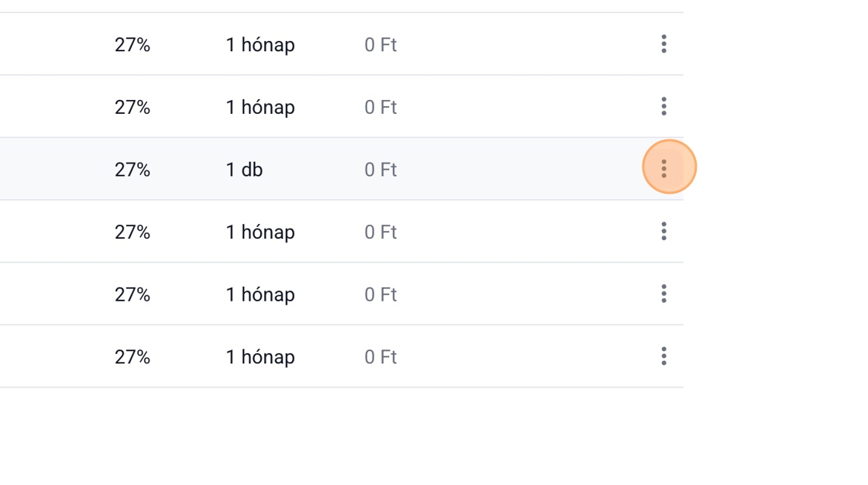Viewport: 868px width, 485px height.
Task: Select the 27% value in the last row
Action: click(133, 357)
